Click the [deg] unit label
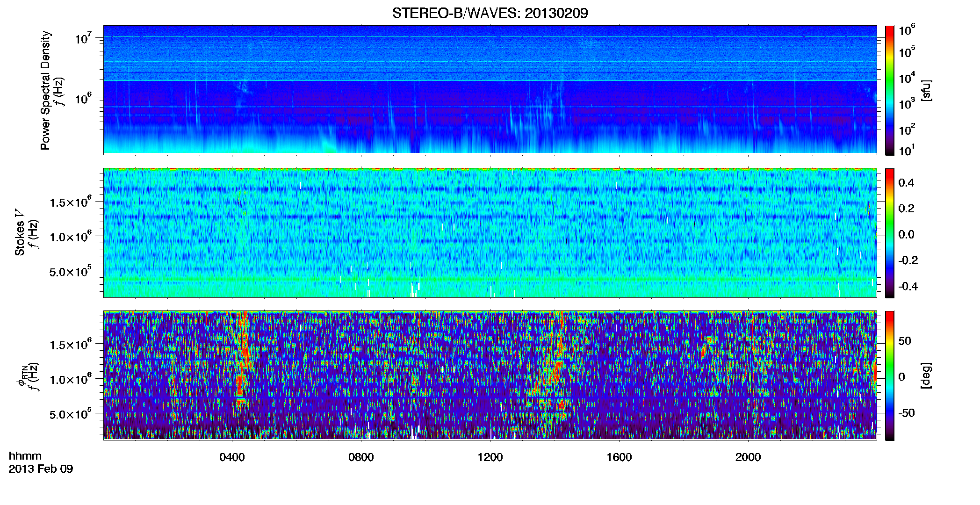This screenshot has width=980, height=505. (926, 375)
